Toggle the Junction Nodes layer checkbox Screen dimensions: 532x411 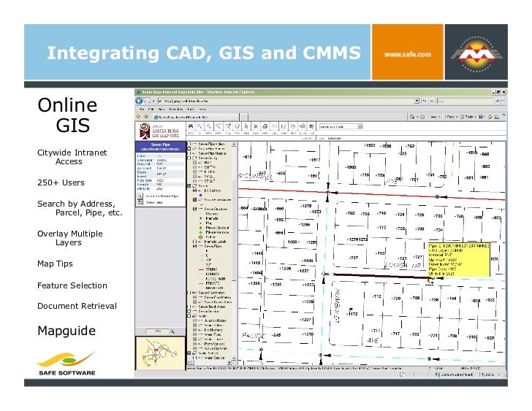(194, 320)
